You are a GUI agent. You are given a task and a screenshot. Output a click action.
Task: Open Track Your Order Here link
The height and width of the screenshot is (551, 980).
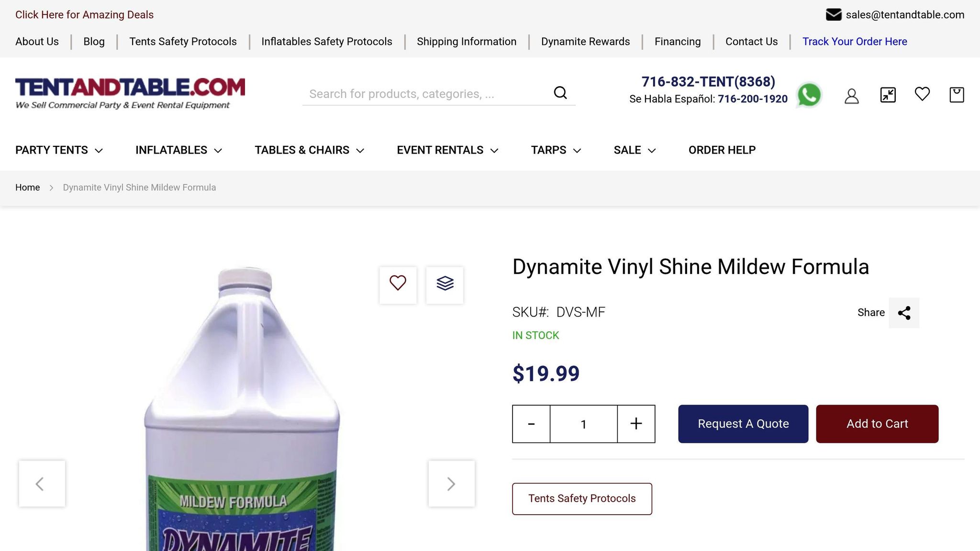tap(855, 42)
